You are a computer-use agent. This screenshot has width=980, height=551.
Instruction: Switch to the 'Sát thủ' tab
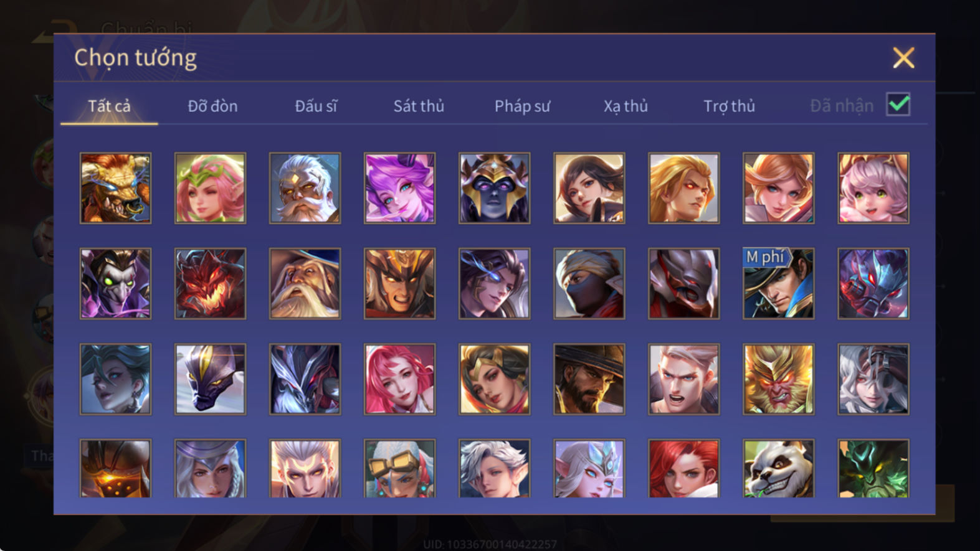click(x=419, y=106)
